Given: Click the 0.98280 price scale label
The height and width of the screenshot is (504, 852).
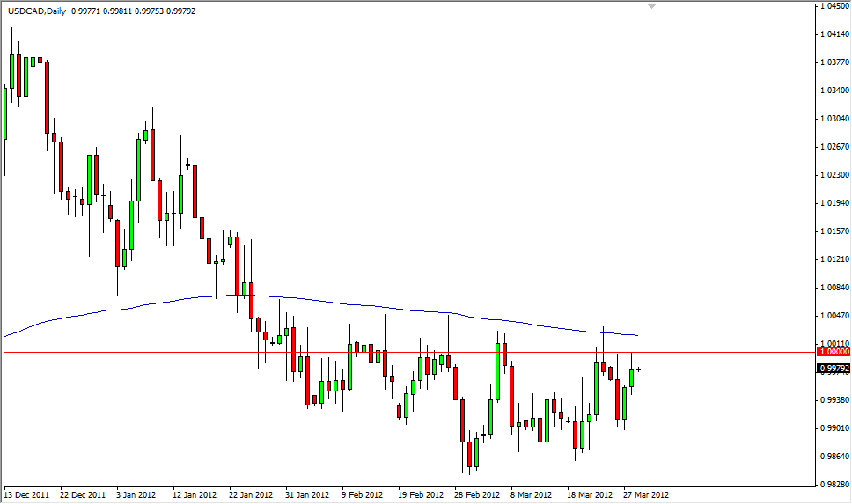Looking at the screenshot, I should pos(834,485).
